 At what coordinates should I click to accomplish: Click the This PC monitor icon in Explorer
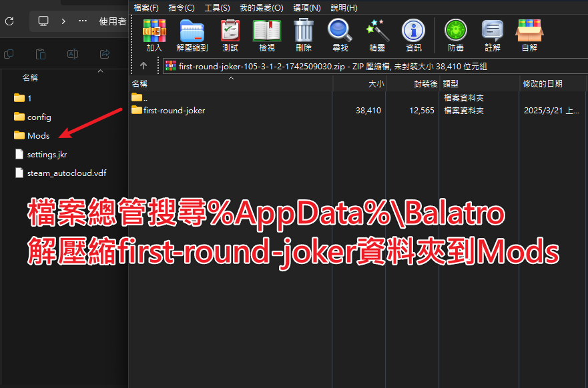pos(43,21)
